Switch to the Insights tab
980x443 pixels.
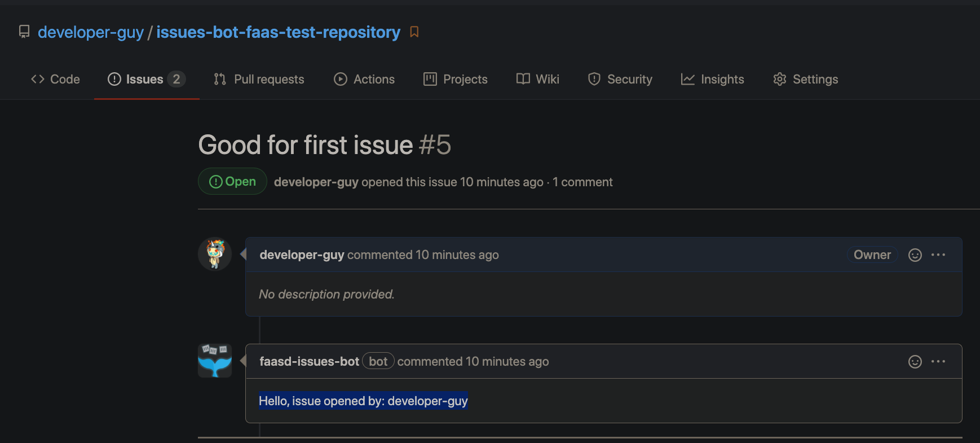click(713, 79)
